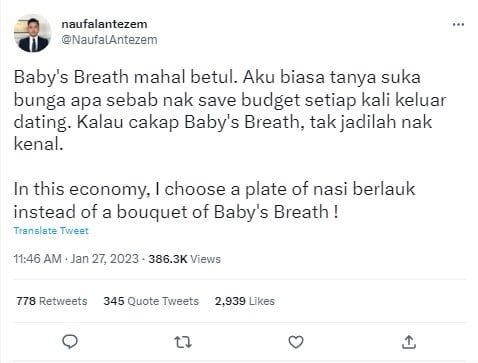Click the paragraph starting 'Baby's Breath mahal betul'
Image resolution: width=478 pixels, height=363 pixels.
[x=230, y=110]
